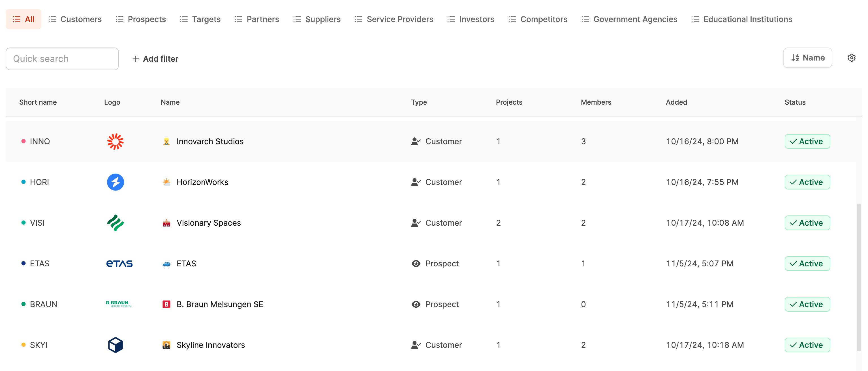Click the Skyline Innovators cube logo

115,345
